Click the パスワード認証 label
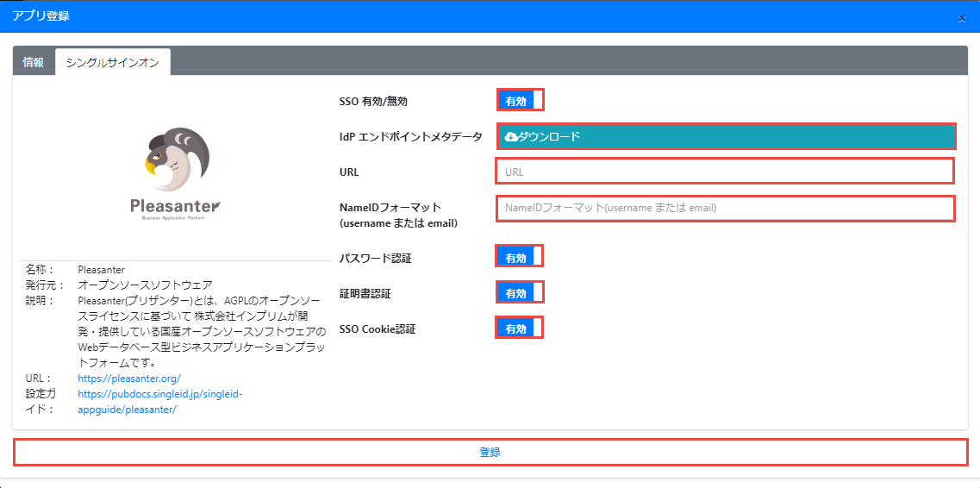 click(375, 258)
